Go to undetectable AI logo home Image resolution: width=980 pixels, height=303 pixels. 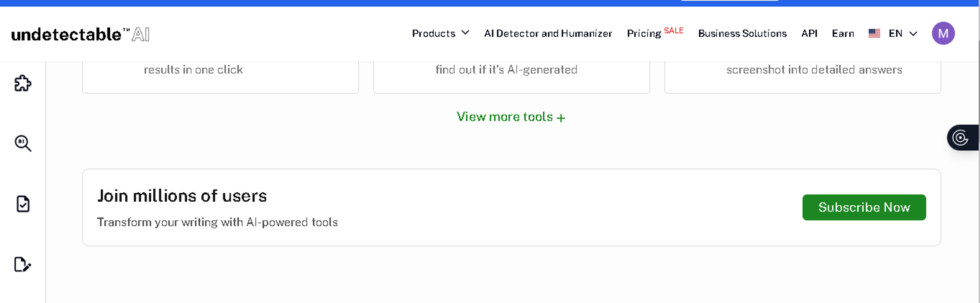click(80, 34)
